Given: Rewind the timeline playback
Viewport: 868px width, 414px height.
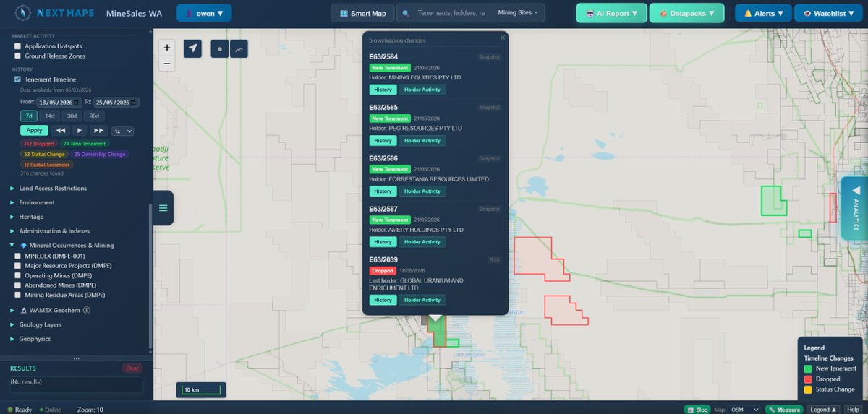Looking at the screenshot, I should tap(61, 131).
